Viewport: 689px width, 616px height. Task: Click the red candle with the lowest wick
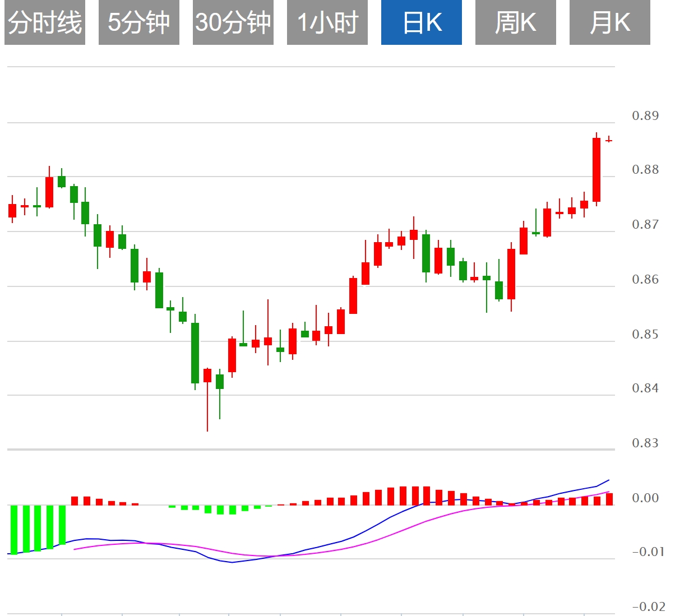[207, 376]
